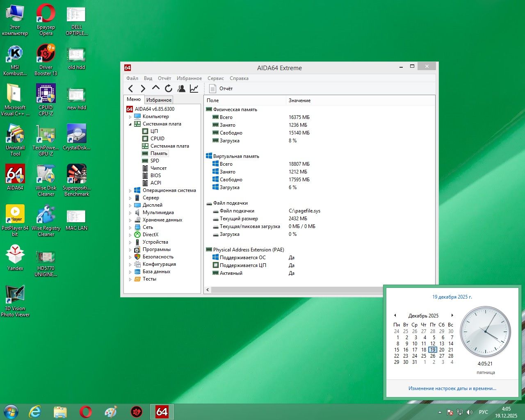Select the CPUID tree item
The height and width of the screenshot is (420, 525).
pos(157,139)
